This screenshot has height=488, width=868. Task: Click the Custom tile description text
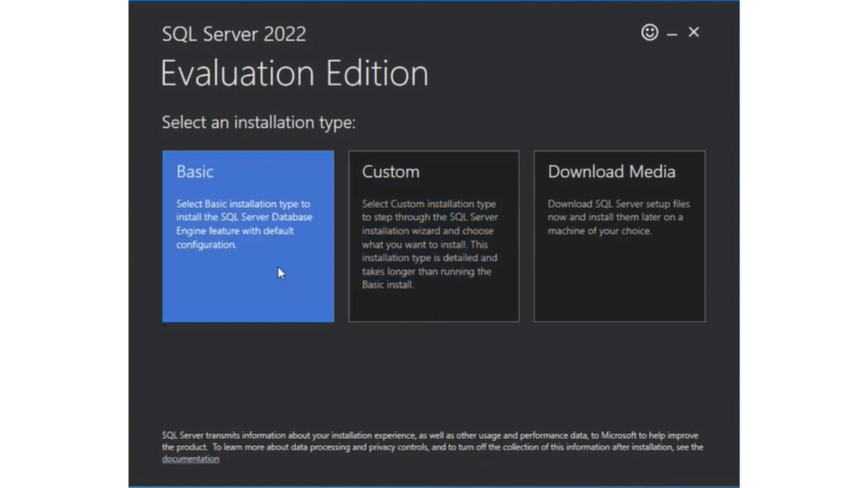pos(429,244)
